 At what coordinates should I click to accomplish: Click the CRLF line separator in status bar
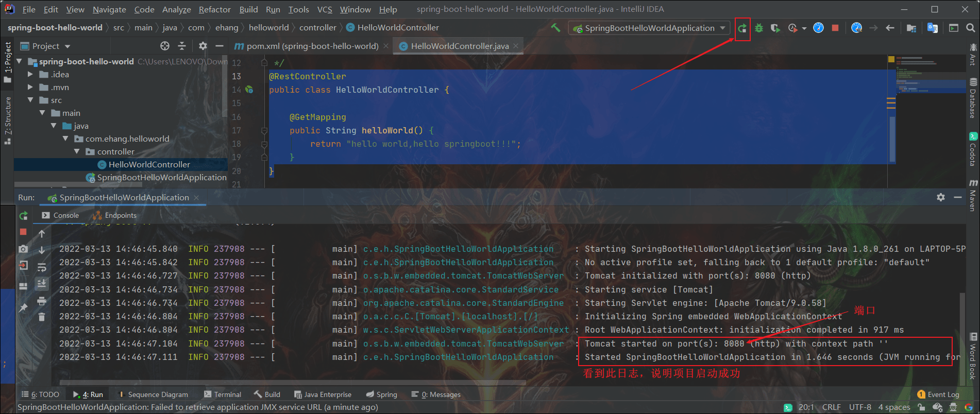coord(831,407)
